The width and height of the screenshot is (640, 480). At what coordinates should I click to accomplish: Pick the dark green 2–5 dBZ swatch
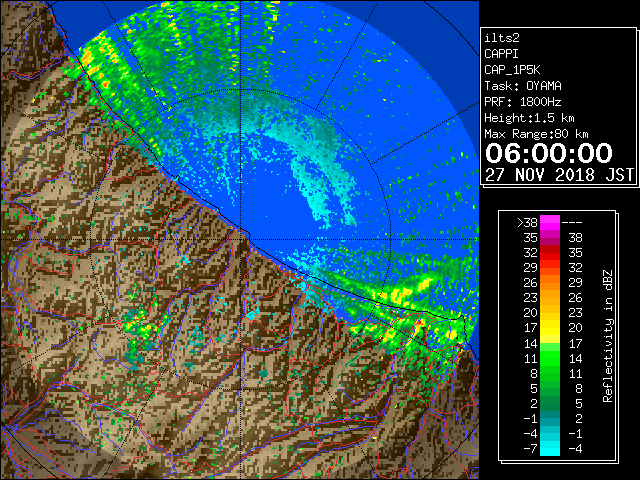point(550,403)
